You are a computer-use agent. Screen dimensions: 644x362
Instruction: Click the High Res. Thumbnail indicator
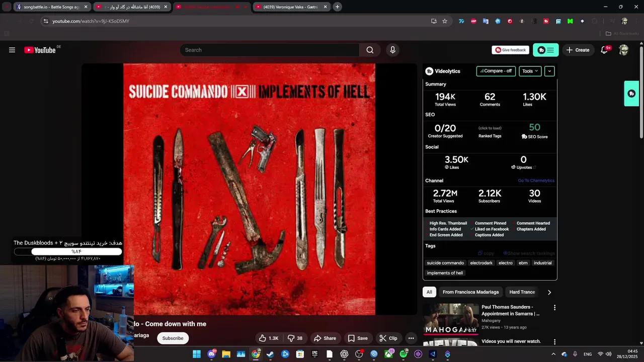click(446, 223)
